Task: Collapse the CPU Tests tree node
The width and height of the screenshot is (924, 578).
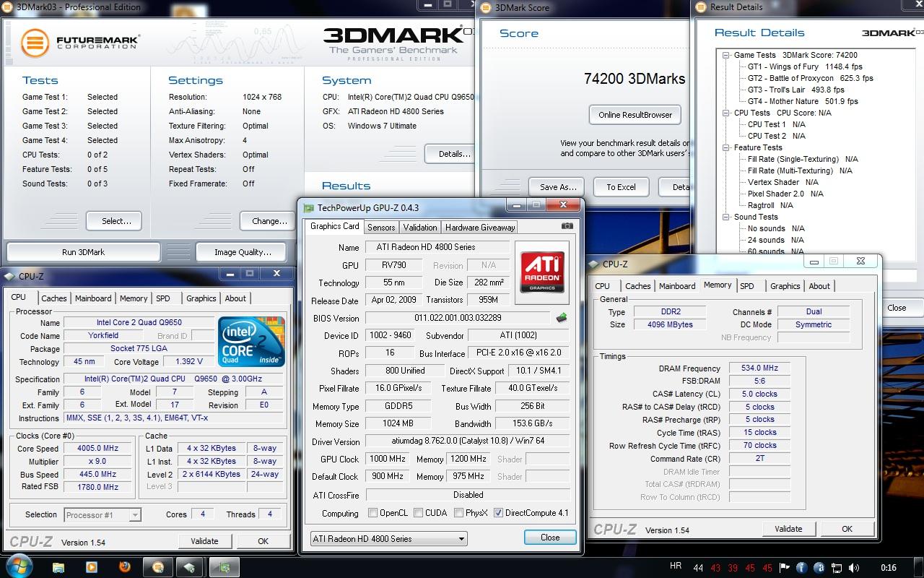Action: [x=725, y=113]
